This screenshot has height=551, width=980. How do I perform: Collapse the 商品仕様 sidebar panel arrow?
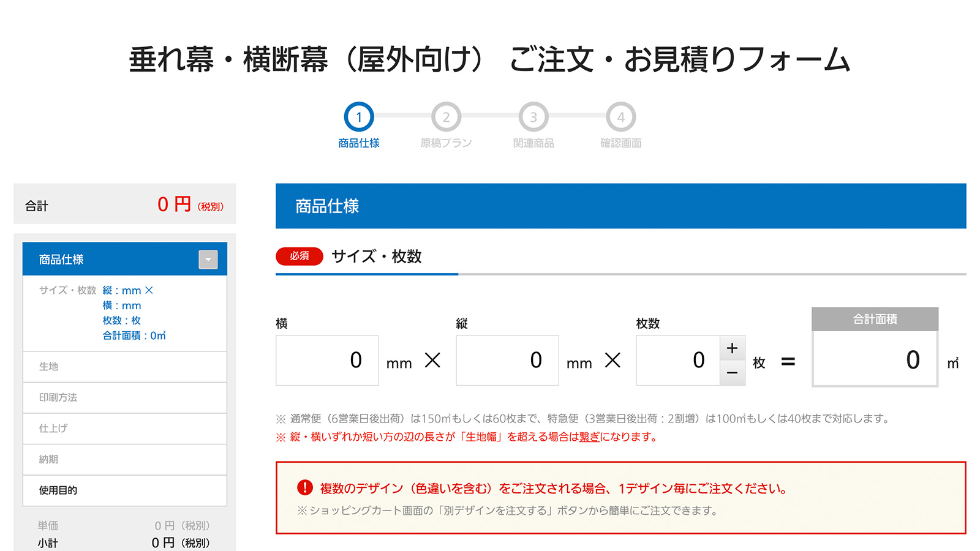(208, 260)
